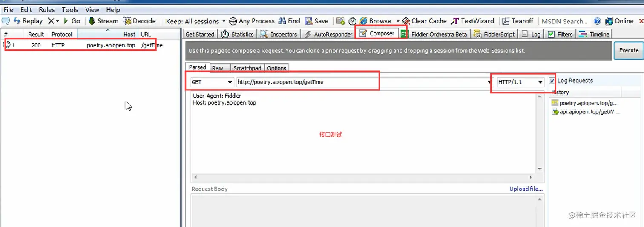Click the headers area horizontal scrollbar
The image size is (644, 227).
364,177
